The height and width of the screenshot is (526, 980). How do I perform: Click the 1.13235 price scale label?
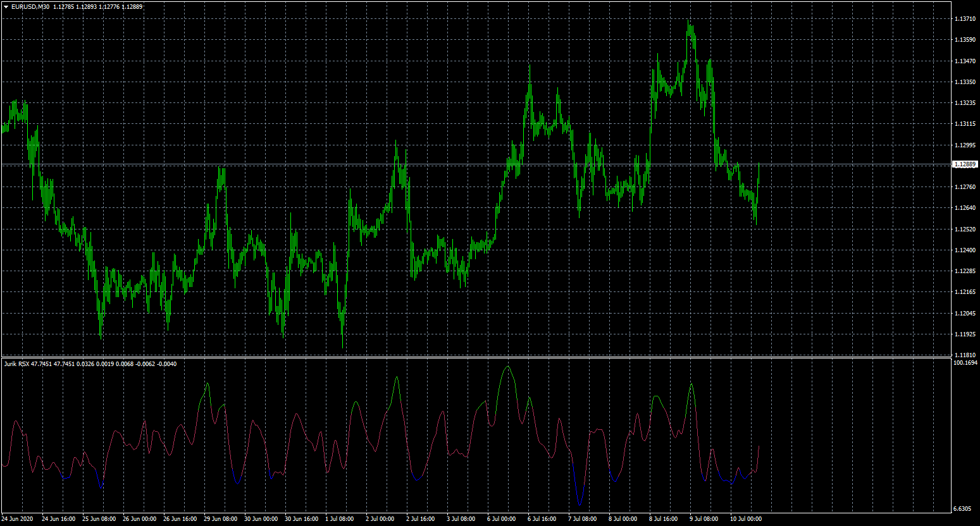pos(964,103)
